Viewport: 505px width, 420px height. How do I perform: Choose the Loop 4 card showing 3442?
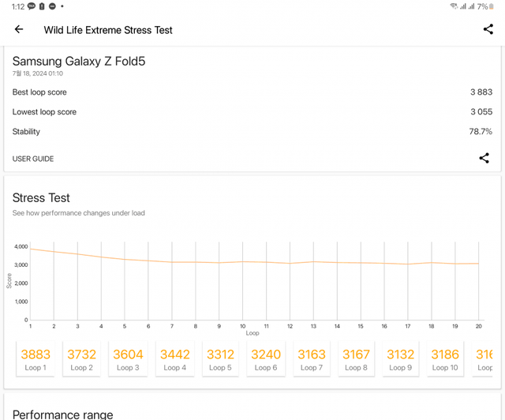pyautogui.click(x=174, y=359)
